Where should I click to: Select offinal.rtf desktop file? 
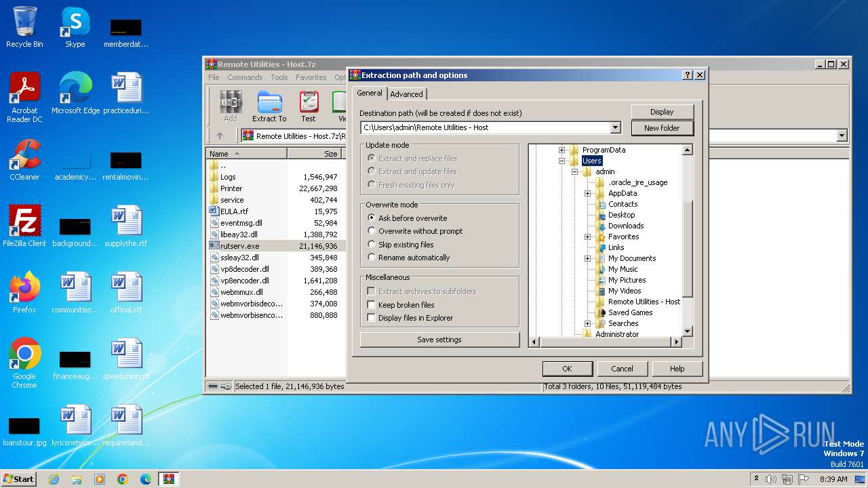coord(126,293)
